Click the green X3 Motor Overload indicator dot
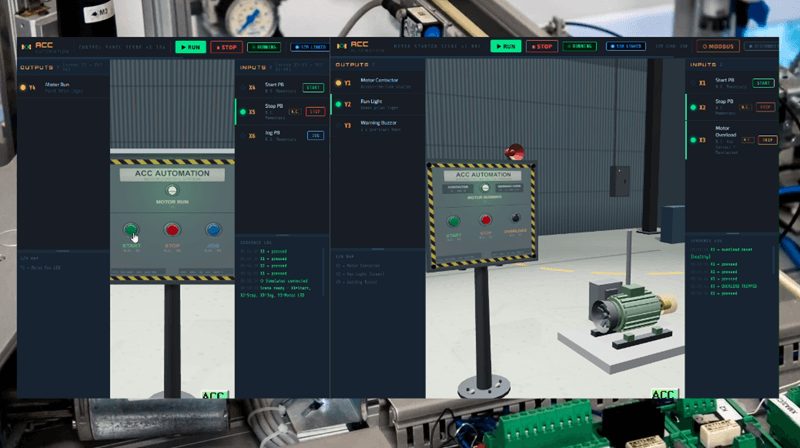 [x=693, y=140]
